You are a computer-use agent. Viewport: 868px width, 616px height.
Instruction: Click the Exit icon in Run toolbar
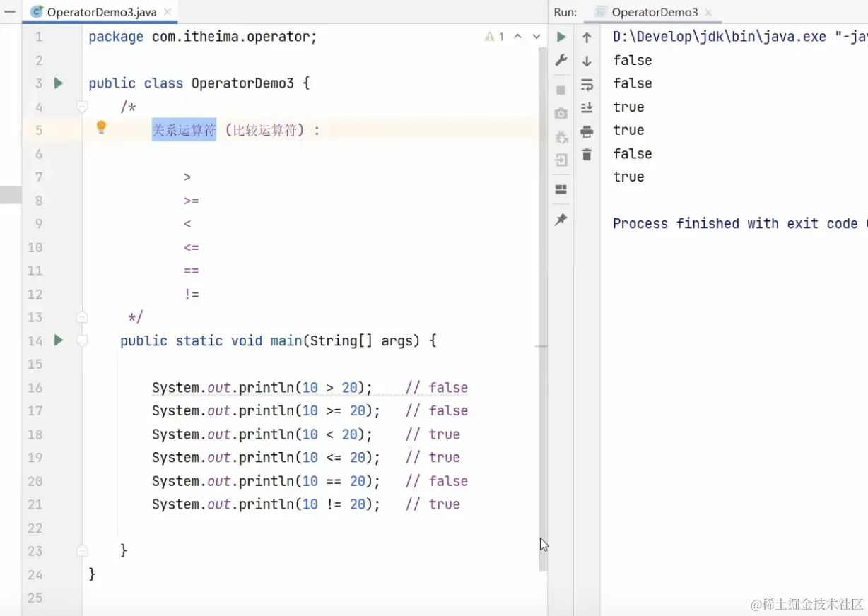tap(561, 160)
